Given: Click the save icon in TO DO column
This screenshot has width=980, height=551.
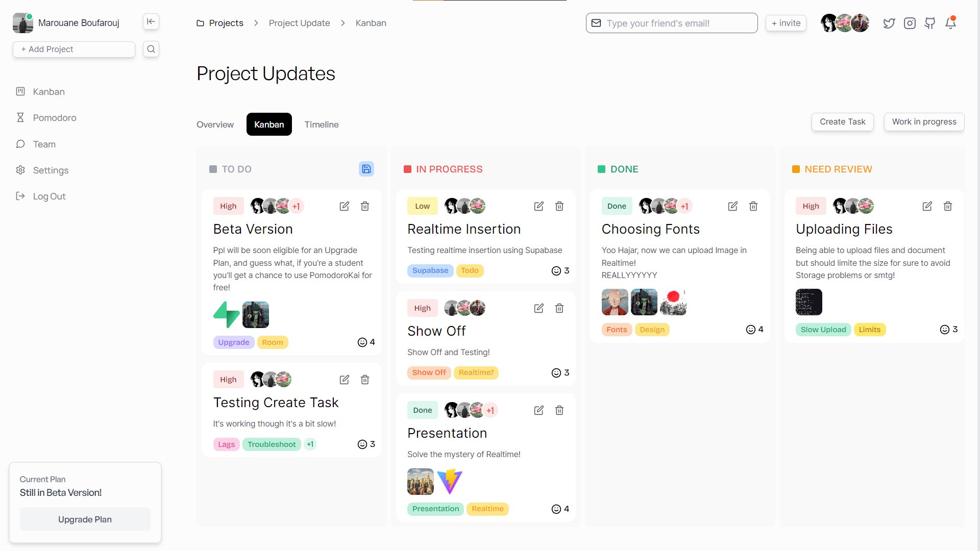Looking at the screenshot, I should pos(366,169).
